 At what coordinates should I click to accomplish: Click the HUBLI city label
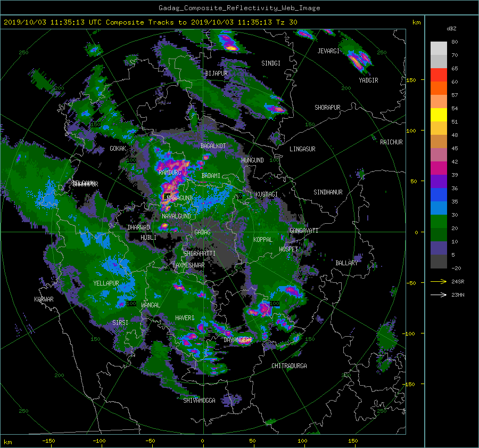click(x=148, y=238)
